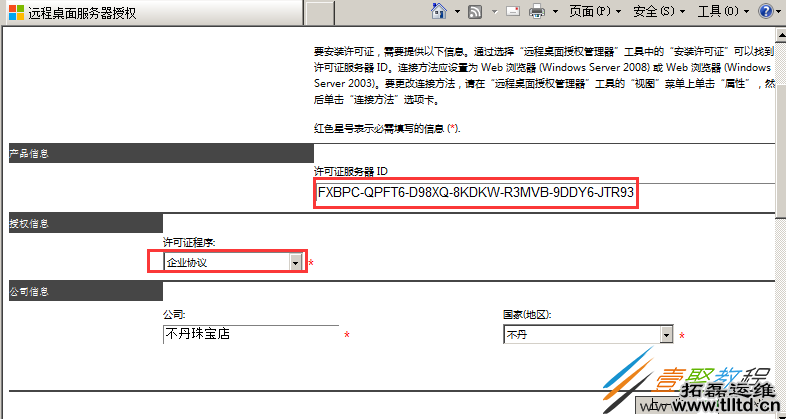
Task: Open the 页面(P) menu
Action: click(x=595, y=11)
